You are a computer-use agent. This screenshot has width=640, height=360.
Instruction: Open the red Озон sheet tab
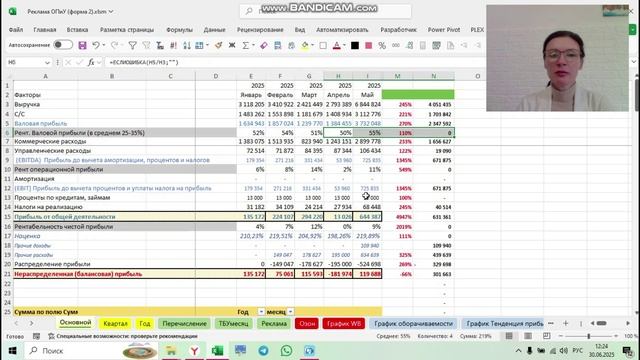[x=307, y=323]
